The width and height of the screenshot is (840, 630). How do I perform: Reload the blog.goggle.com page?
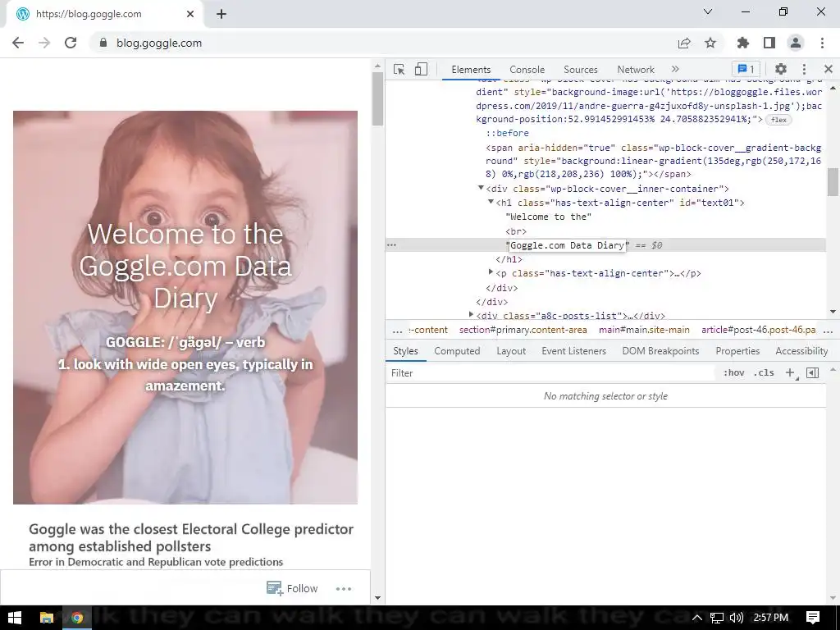71,43
